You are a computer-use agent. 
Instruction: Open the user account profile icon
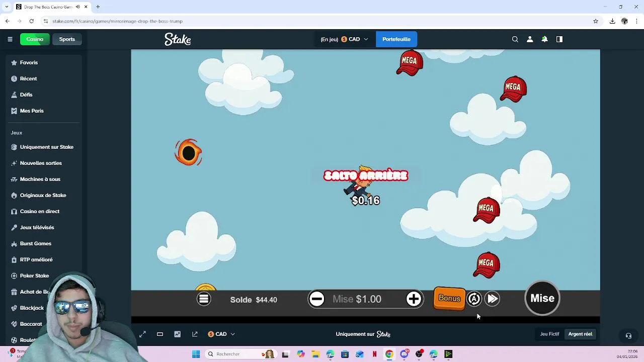coord(530,39)
